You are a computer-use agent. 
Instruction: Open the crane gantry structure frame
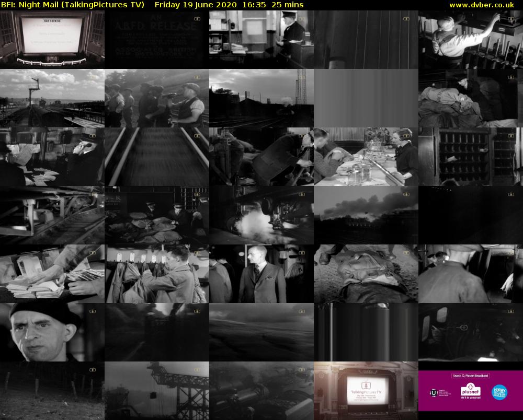click(157, 391)
